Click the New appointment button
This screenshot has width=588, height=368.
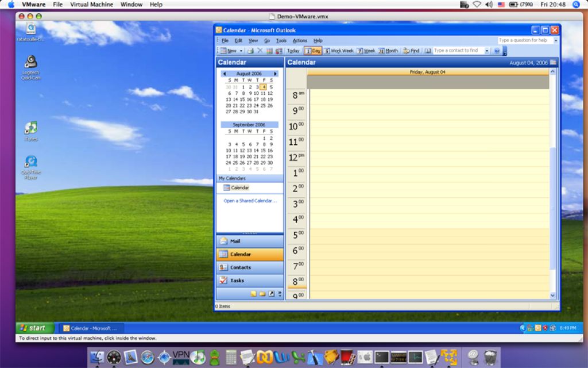tap(229, 51)
